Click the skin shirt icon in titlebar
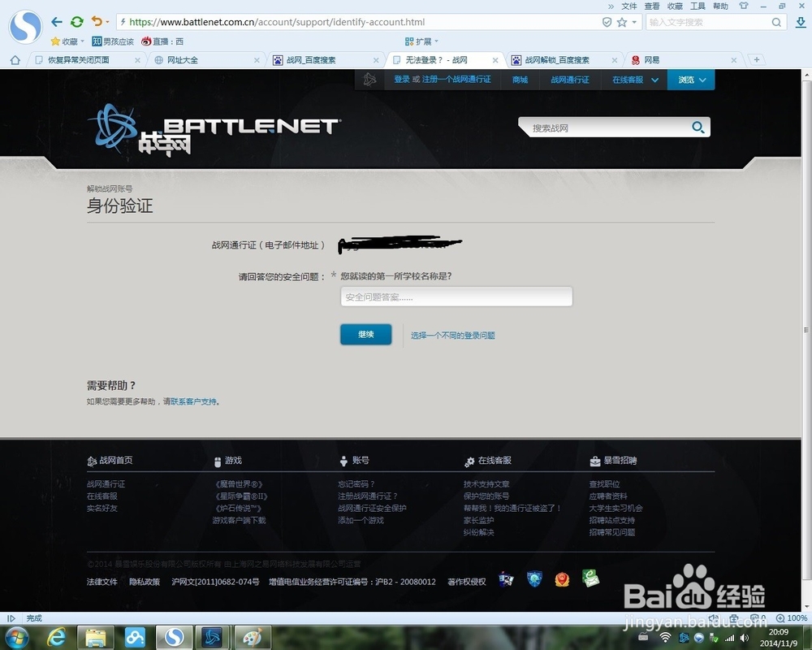Screen dimensions: 812x650 tap(744, 6)
